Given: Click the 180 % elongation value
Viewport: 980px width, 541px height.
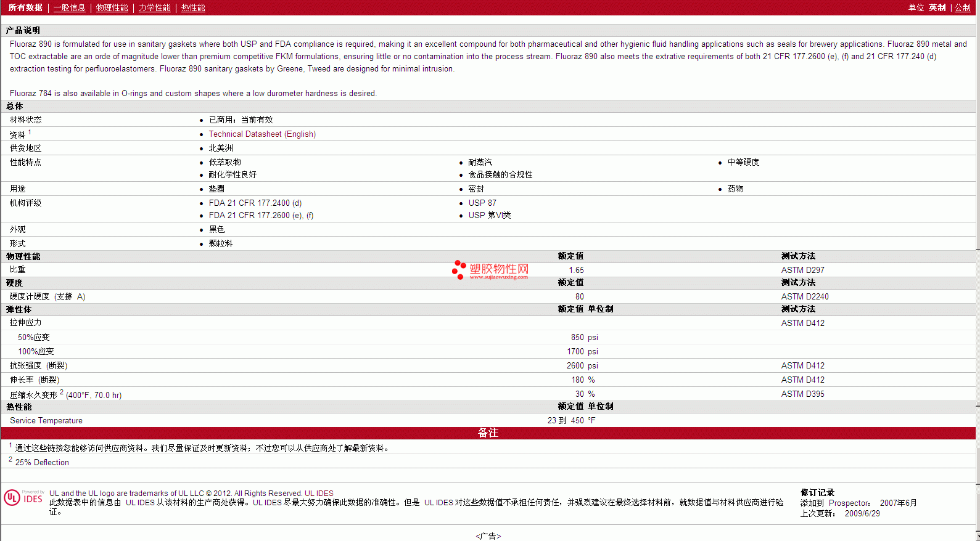Looking at the screenshot, I should (583, 380).
